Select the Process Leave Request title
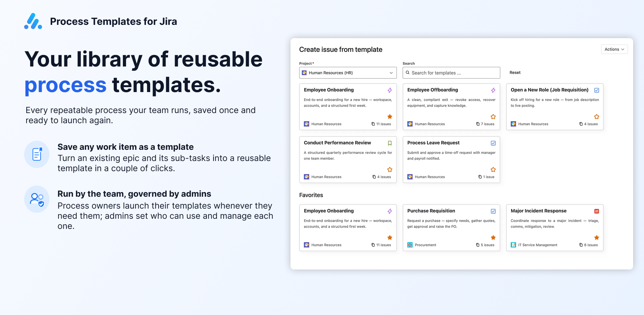Viewport: 644px width, 315px height. [x=433, y=143]
